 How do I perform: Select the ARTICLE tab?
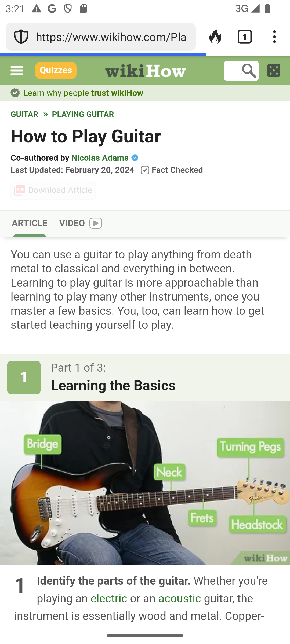30,223
